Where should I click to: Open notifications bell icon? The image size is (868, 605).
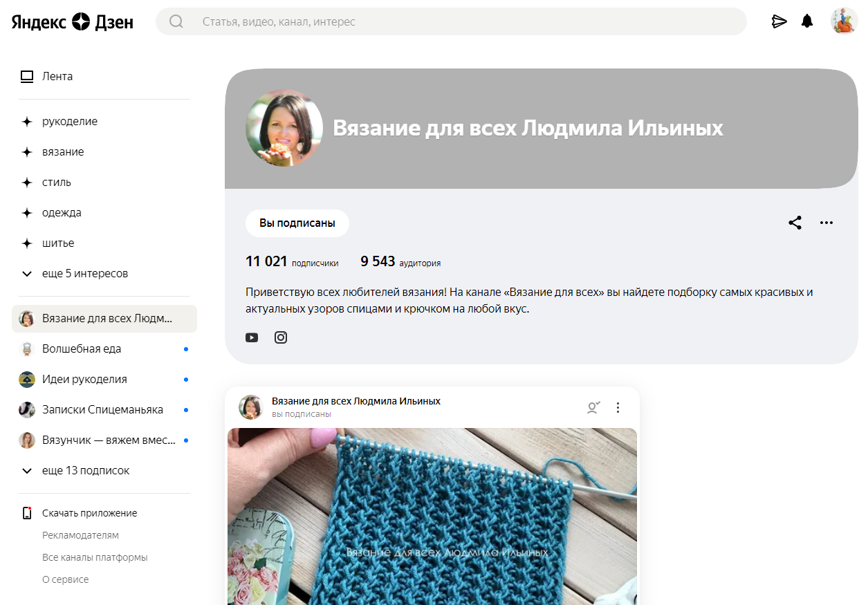pyautogui.click(x=807, y=21)
